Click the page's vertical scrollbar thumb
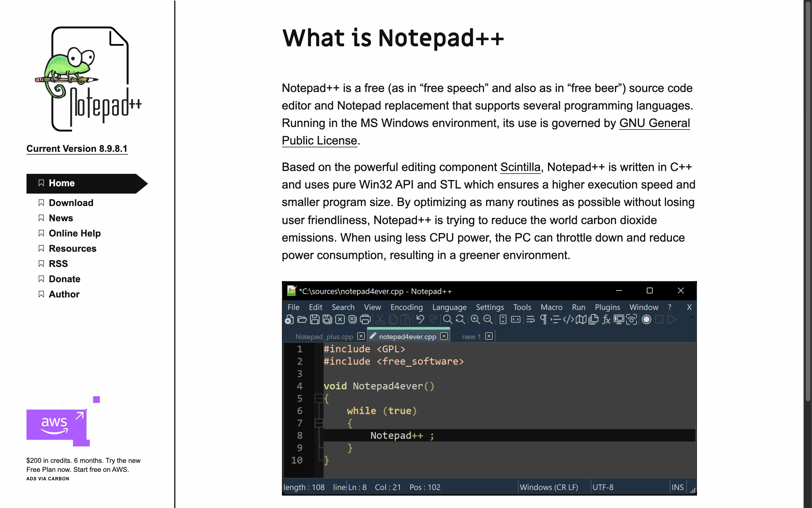Screen dimensions: 812x508 [x=808, y=202]
